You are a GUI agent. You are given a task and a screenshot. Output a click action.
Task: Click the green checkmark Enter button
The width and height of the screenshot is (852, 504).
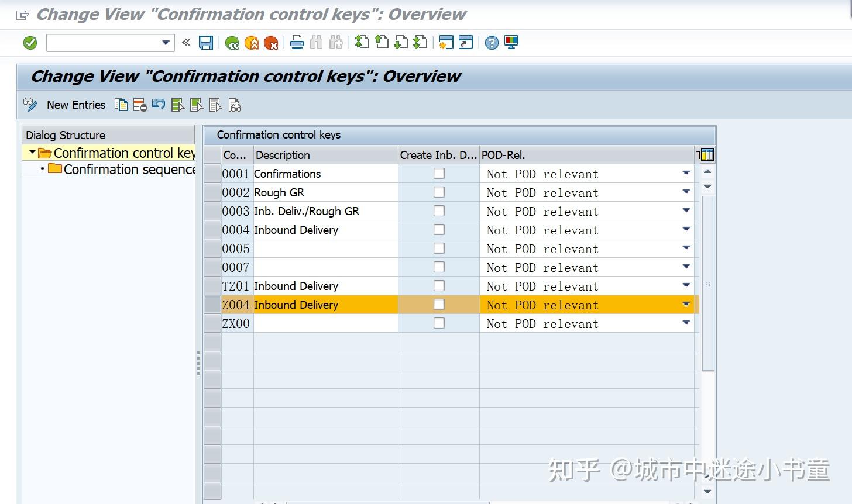(x=29, y=42)
